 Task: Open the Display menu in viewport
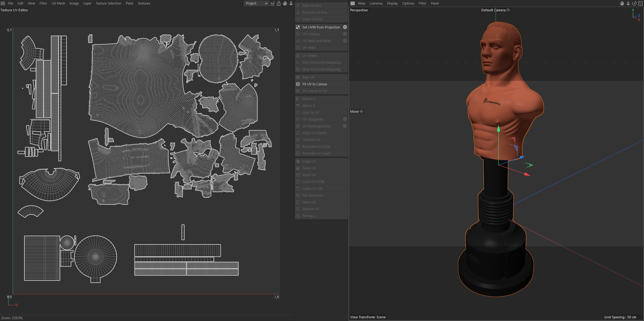392,3
